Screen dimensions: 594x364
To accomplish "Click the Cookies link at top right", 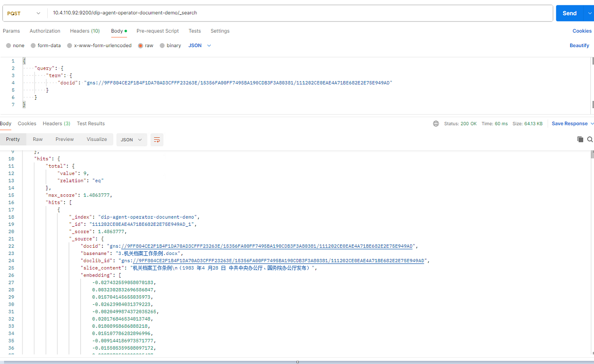I will [x=582, y=31].
